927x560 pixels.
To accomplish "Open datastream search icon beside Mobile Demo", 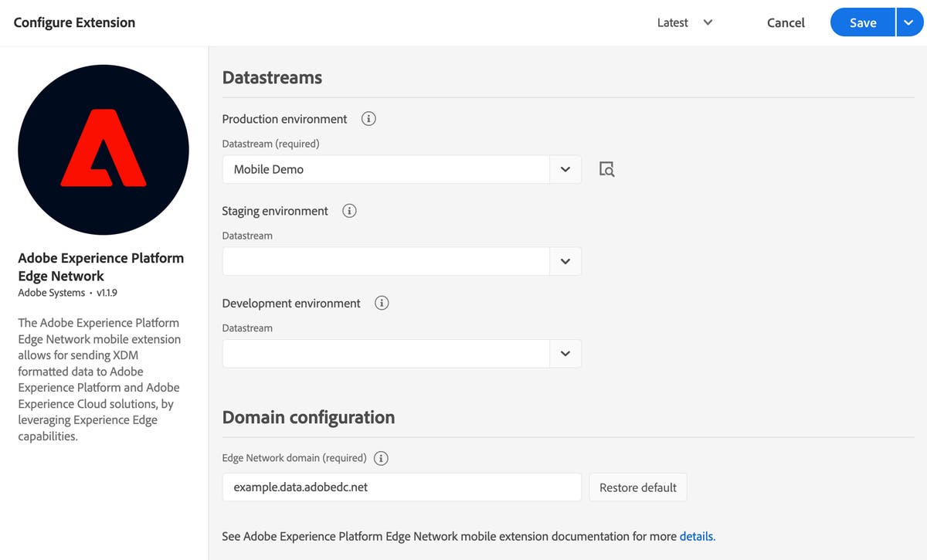I will [x=607, y=169].
